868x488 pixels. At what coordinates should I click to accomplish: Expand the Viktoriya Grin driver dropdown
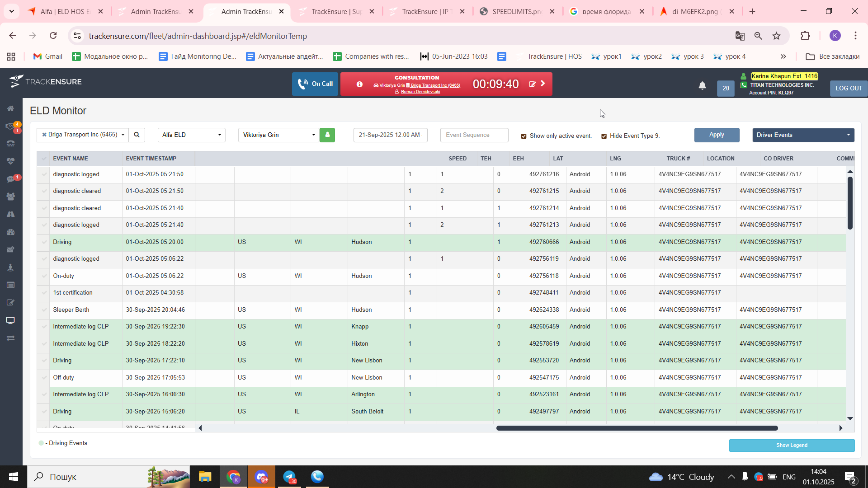(x=278, y=135)
